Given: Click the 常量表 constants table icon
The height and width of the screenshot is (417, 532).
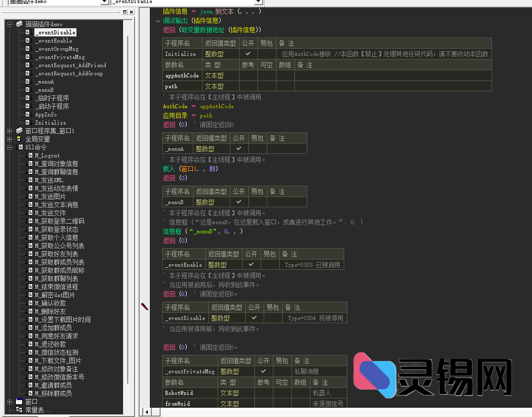Looking at the screenshot, I should tap(19, 410).
